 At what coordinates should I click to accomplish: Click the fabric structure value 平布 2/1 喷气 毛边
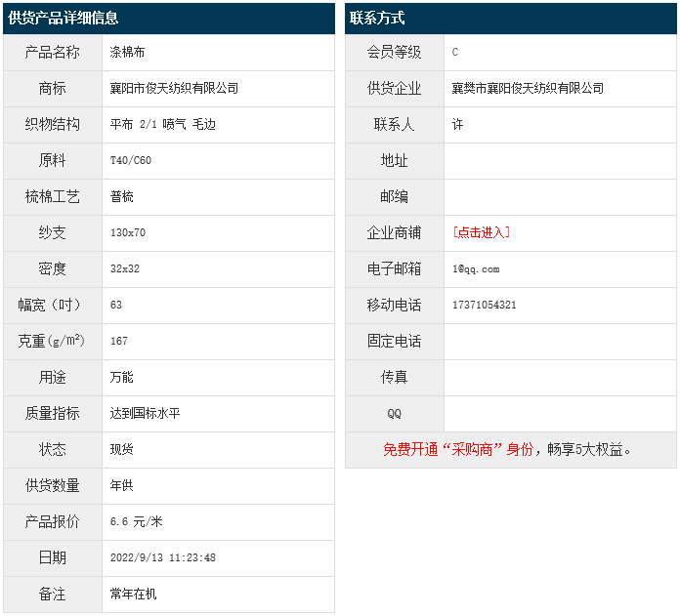pyautogui.click(x=162, y=124)
